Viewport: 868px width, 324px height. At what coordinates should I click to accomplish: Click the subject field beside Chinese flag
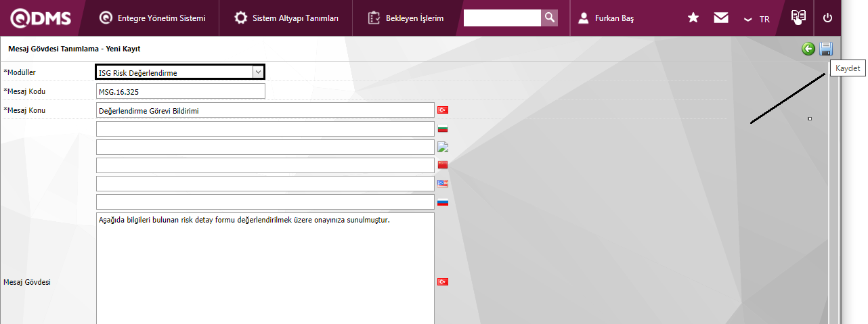pos(265,165)
